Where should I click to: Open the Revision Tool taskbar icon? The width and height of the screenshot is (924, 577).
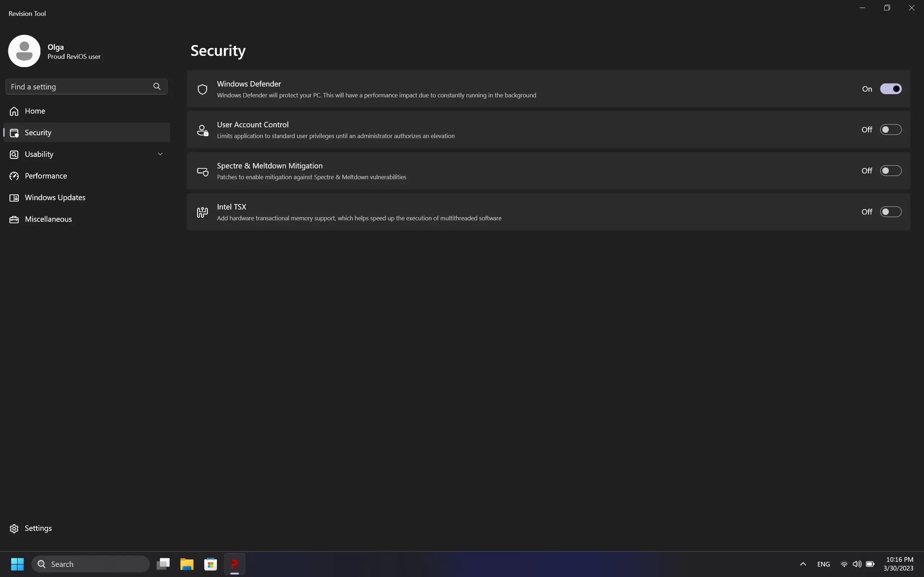click(235, 564)
